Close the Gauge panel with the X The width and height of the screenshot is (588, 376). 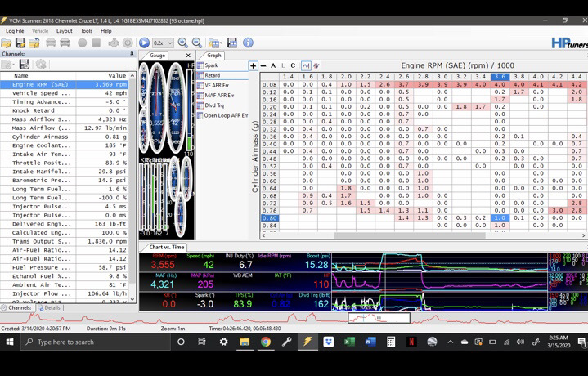pos(188,56)
